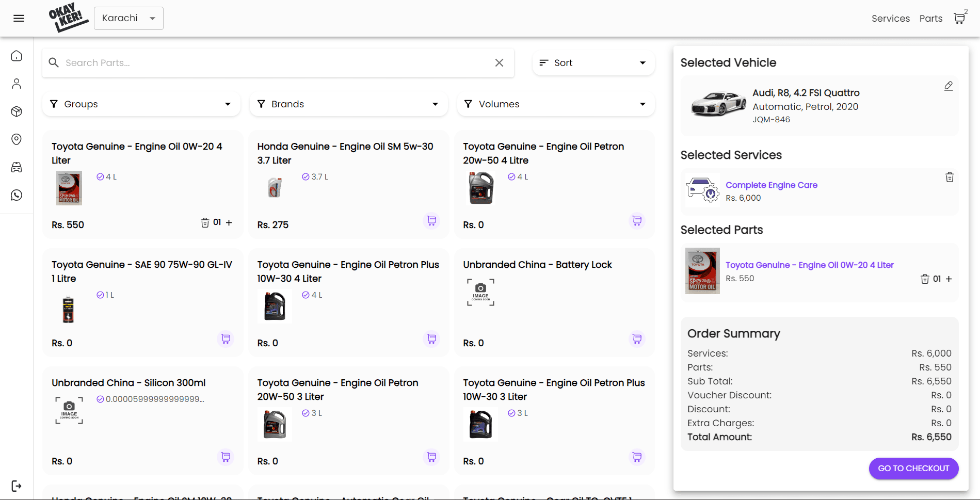Add Toyota Petron Plus 10W-30 4 Liter to cart
Image resolution: width=980 pixels, height=500 pixels.
[x=431, y=339]
